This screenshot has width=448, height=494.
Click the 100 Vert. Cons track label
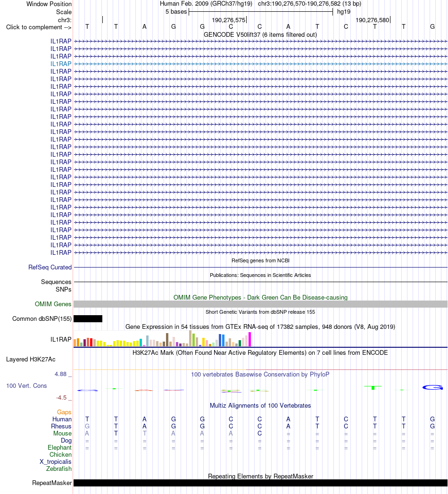point(27,386)
